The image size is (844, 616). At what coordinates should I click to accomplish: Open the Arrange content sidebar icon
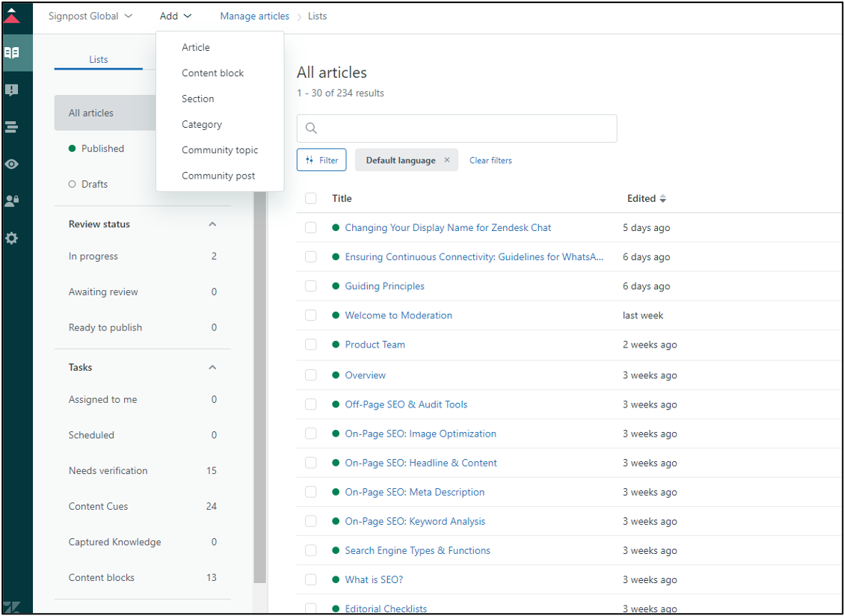12,127
